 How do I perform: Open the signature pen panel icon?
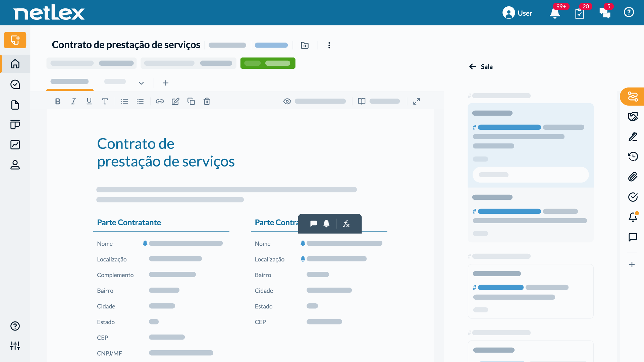coord(633,137)
